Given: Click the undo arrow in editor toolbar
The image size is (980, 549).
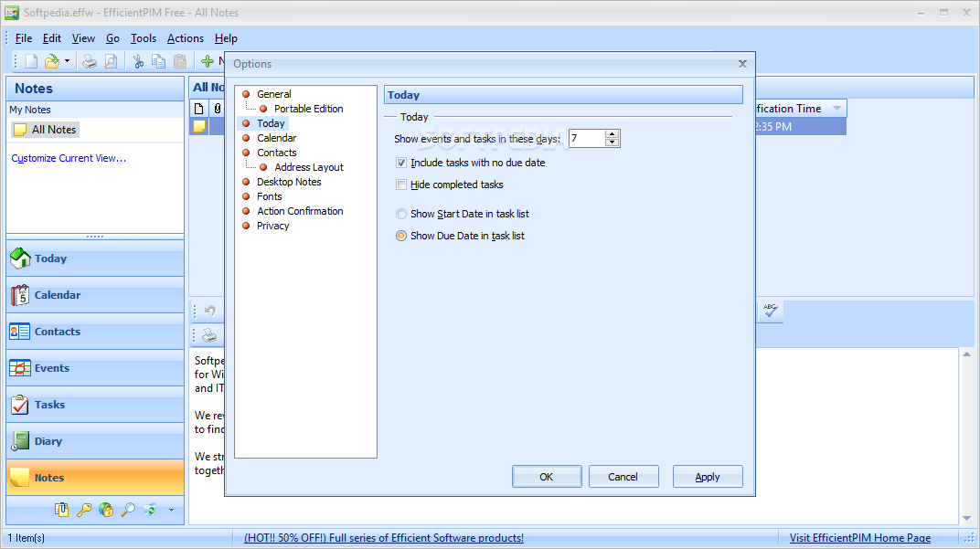Looking at the screenshot, I should coord(210,311).
